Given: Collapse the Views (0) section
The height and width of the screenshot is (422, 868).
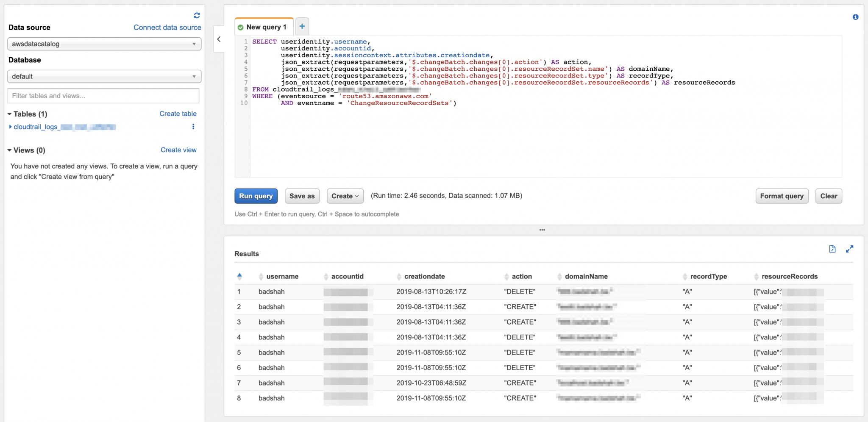Looking at the screenshot, I should [x=10, y=150].
